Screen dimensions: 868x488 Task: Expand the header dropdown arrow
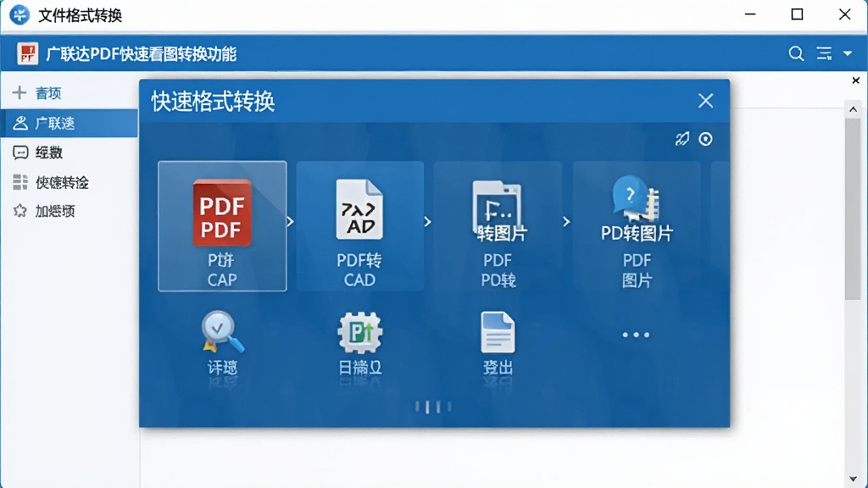coord(848,53)
